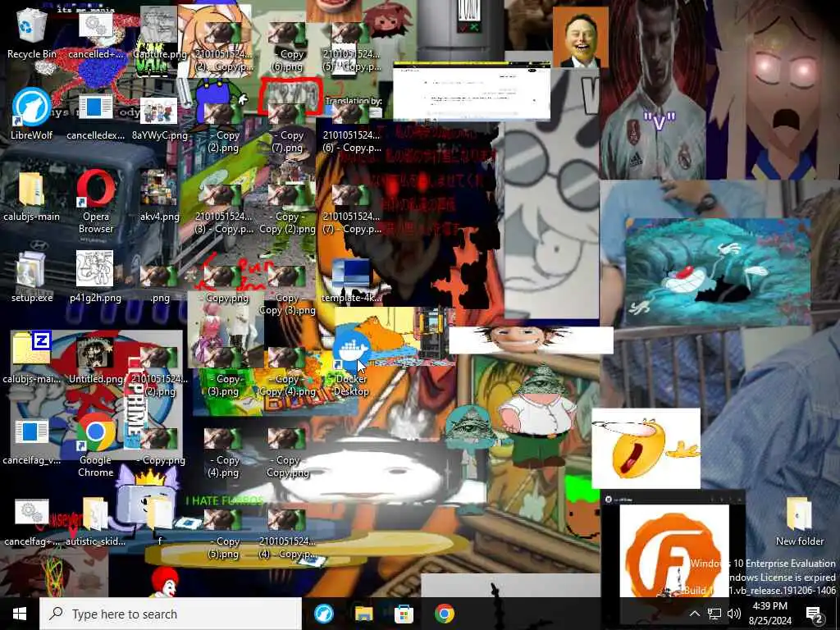Select the cancelfag_v... file icon
This screenshot has width=840, height=630.
[x=32, y=442]
